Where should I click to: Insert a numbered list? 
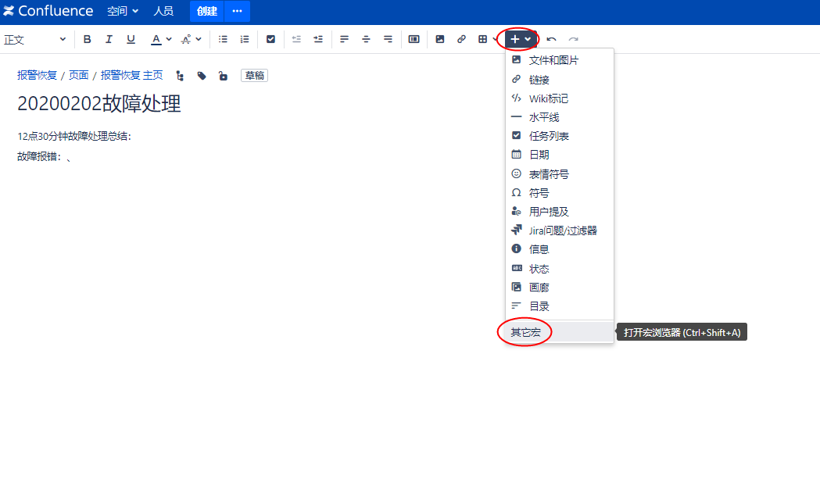[x=245, y=39]
